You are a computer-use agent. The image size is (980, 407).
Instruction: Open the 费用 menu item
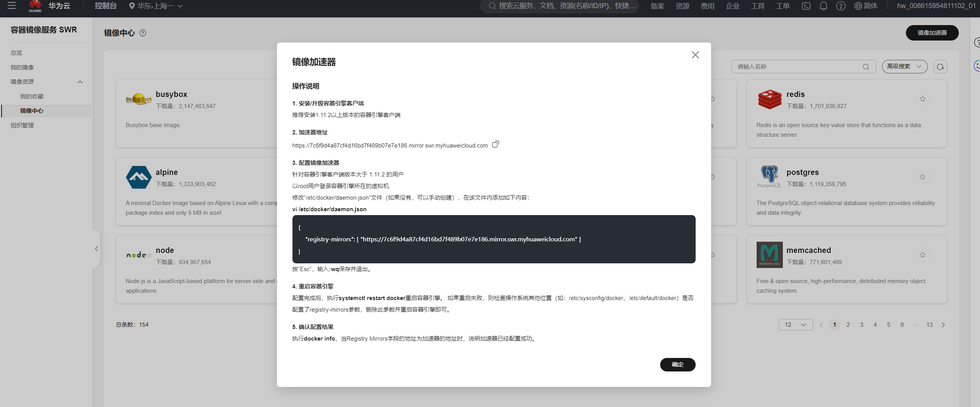[707, 6]
